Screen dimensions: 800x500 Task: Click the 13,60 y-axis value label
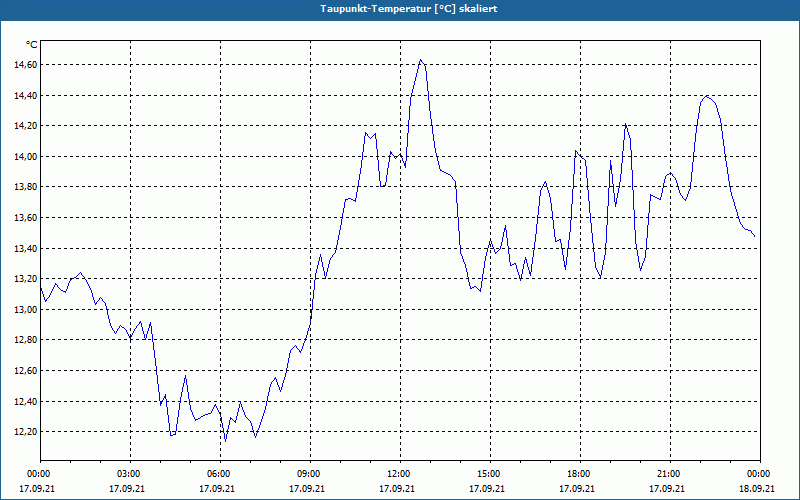[23, 218]
